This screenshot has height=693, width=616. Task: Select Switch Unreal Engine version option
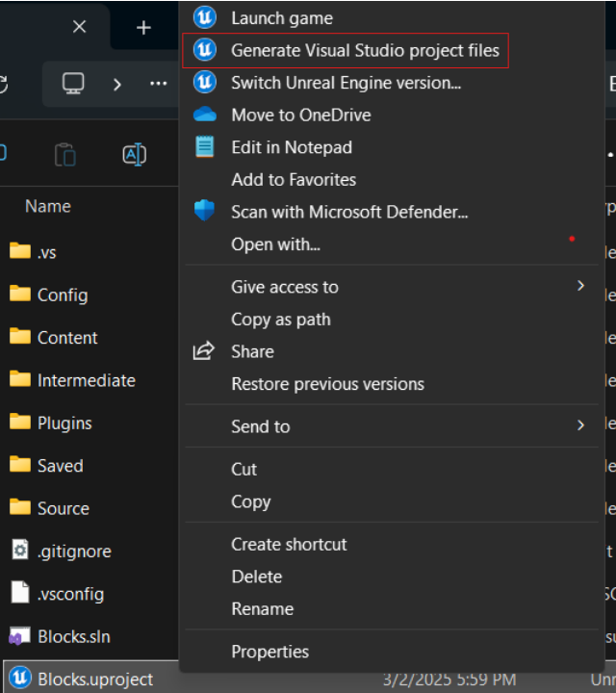[x=346, y=83]
